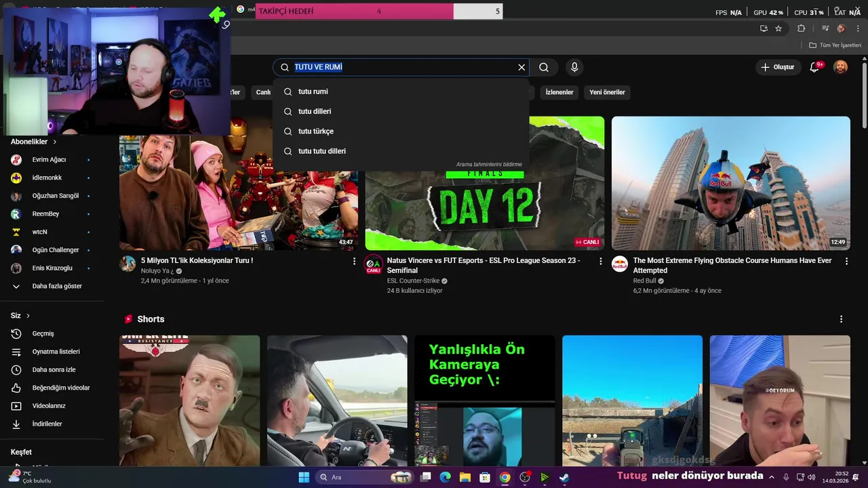Open Microsoft Store from taskbar

click(485, 477)
